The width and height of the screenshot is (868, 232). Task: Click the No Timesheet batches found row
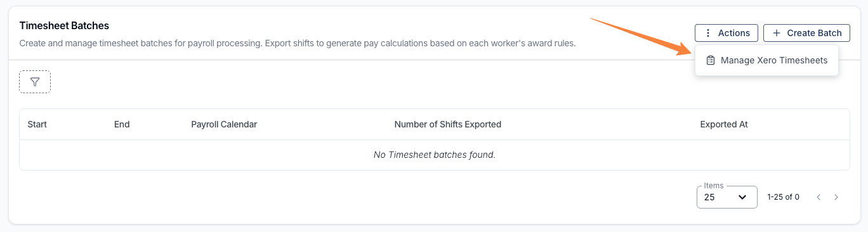(435, 155)
